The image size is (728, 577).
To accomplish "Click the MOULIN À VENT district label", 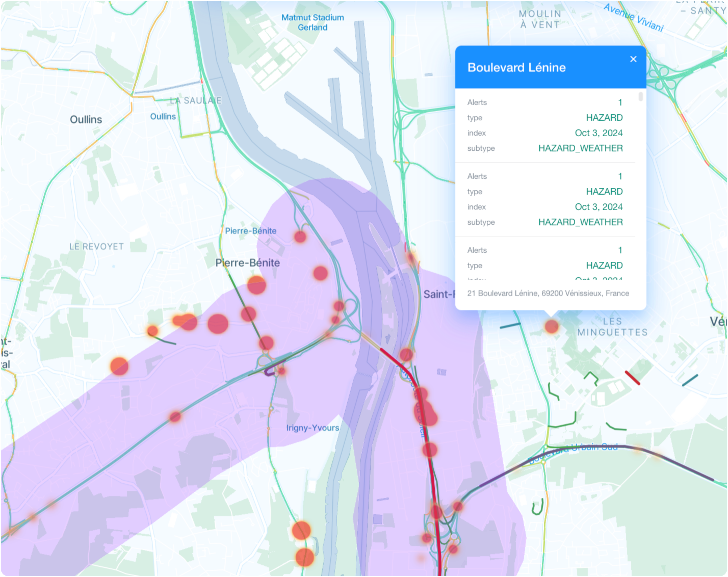I will click(540, 19).
